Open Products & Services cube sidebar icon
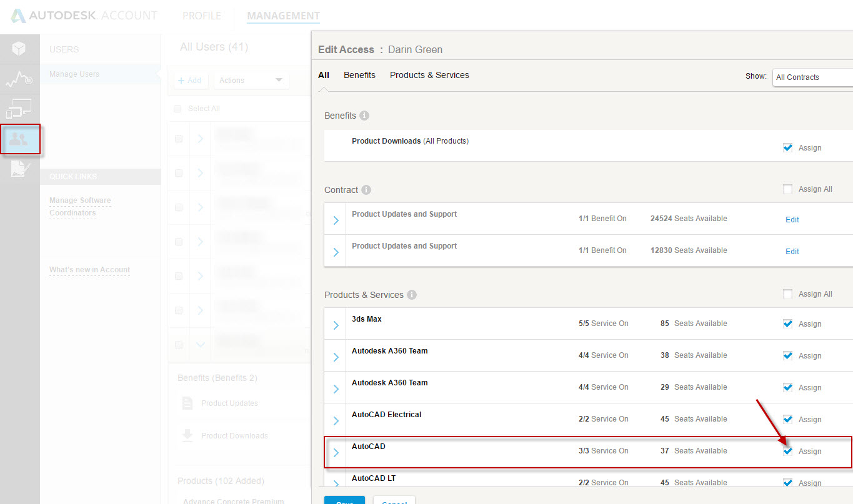The image size is (853, 504). pyautogui.click(x=19, y=48)
